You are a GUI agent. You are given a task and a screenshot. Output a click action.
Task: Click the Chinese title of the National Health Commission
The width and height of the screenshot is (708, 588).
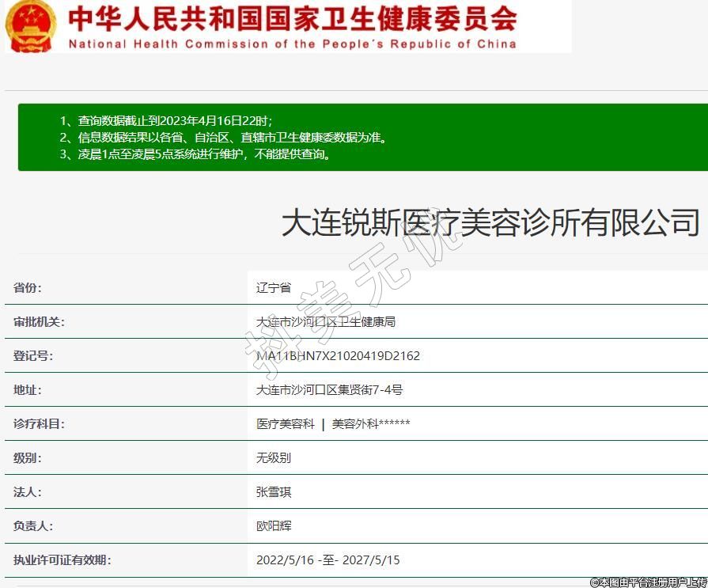point(293,17)
